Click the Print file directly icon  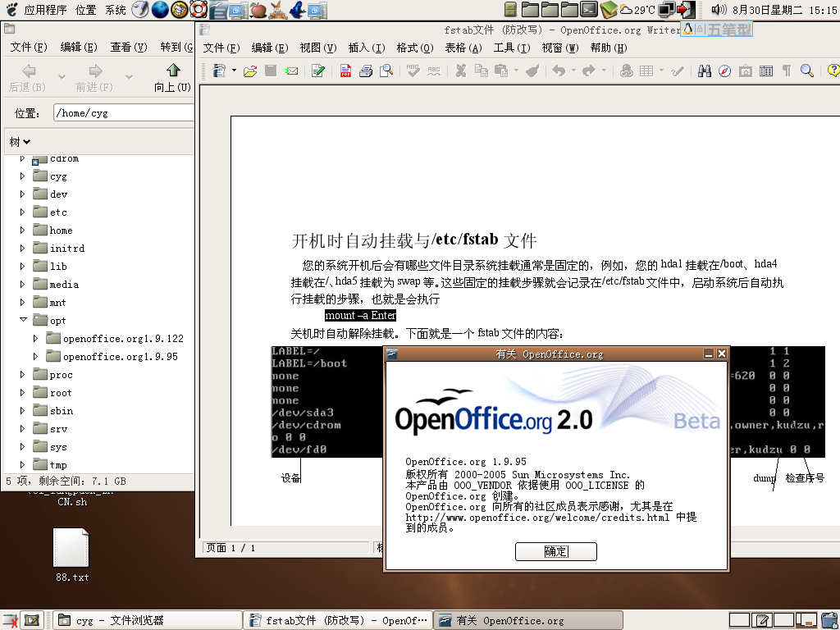tap(366, 71)
